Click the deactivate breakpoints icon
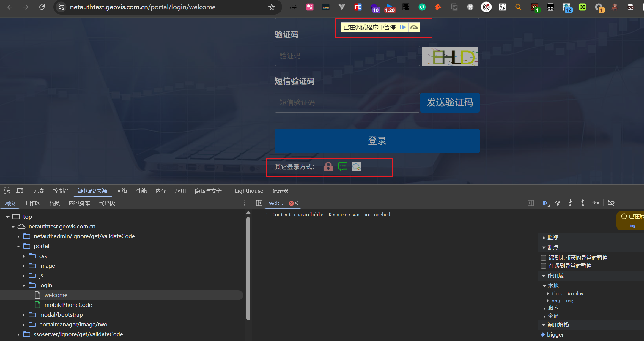The height and width of the screenshot is (341, 644). coord(611,203)
